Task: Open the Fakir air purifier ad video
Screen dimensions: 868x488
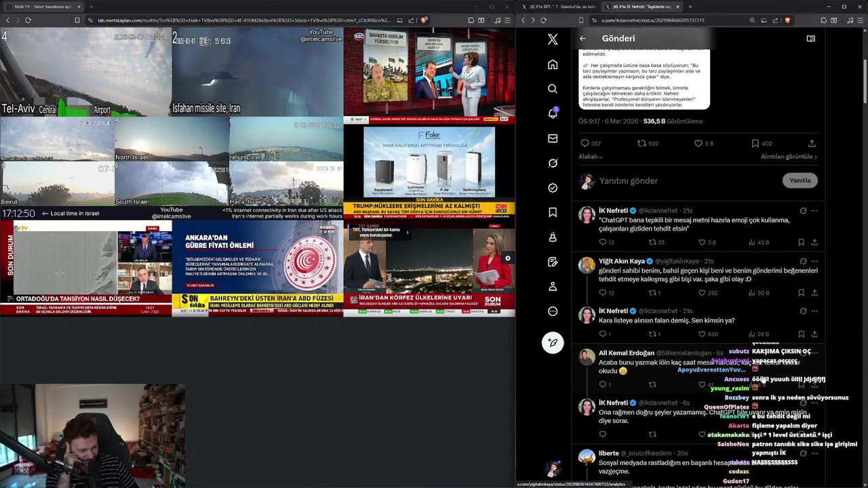Action: click(429, 163)
